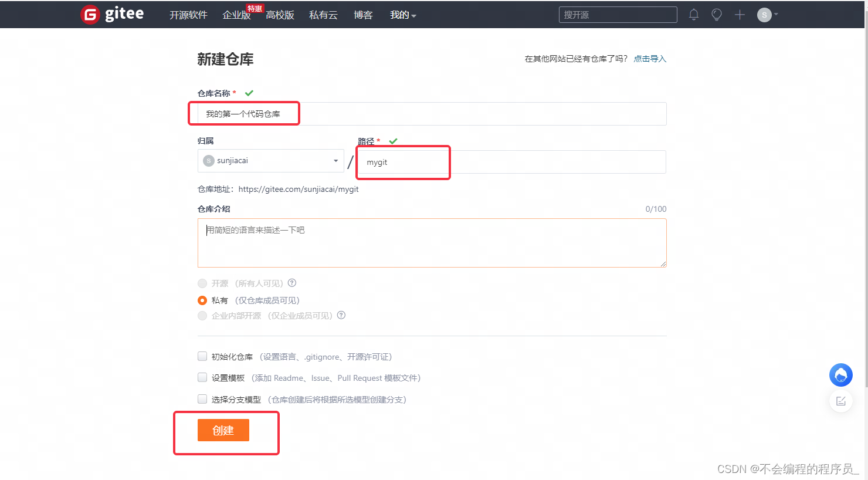Click the help icon next to 开源 option

click(292, 283)
